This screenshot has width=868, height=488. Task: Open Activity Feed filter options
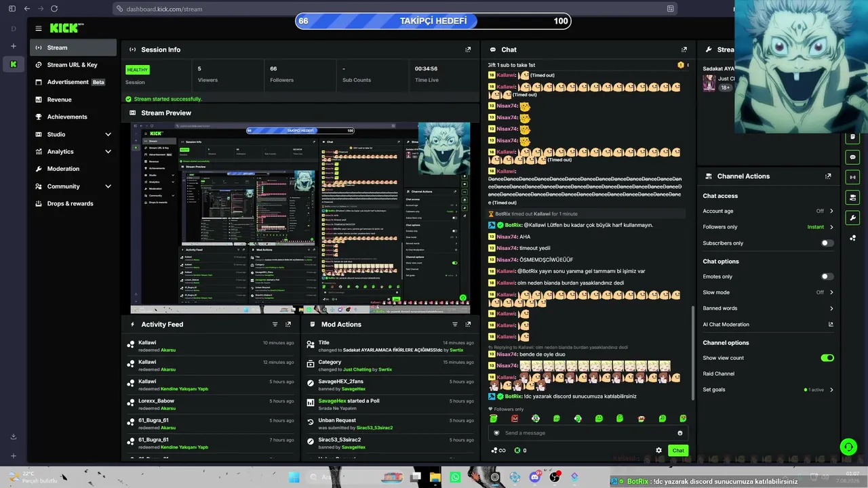point(275,325)
